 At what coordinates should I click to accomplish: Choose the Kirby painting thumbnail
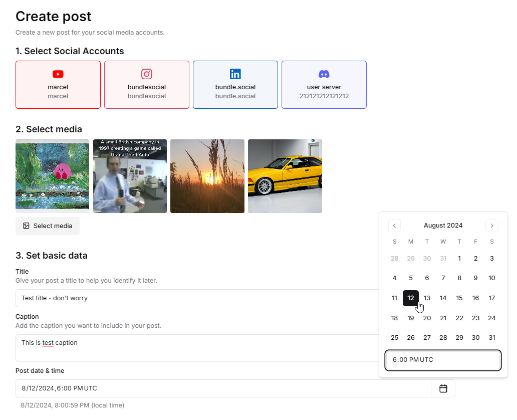coord(53,176)
